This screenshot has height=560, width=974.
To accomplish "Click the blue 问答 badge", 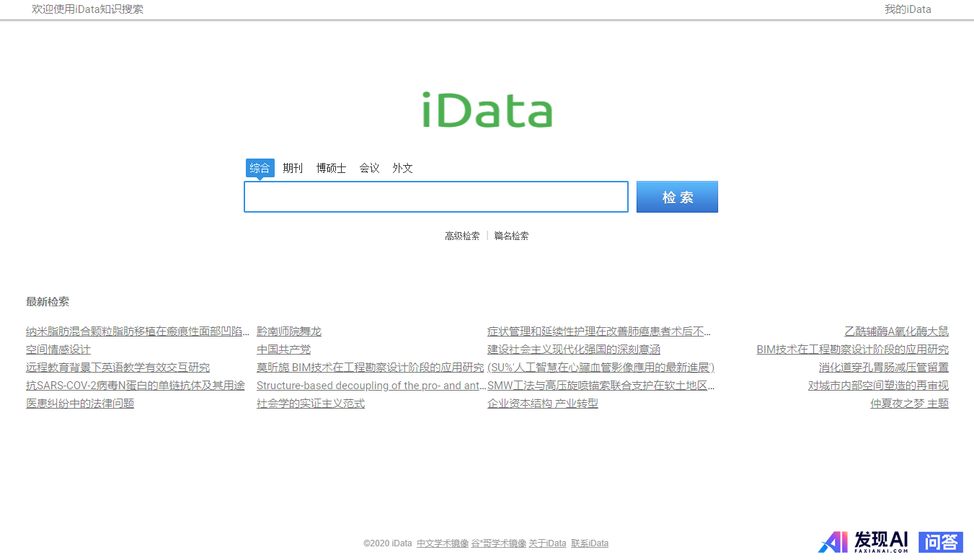I will coord(941,542).
